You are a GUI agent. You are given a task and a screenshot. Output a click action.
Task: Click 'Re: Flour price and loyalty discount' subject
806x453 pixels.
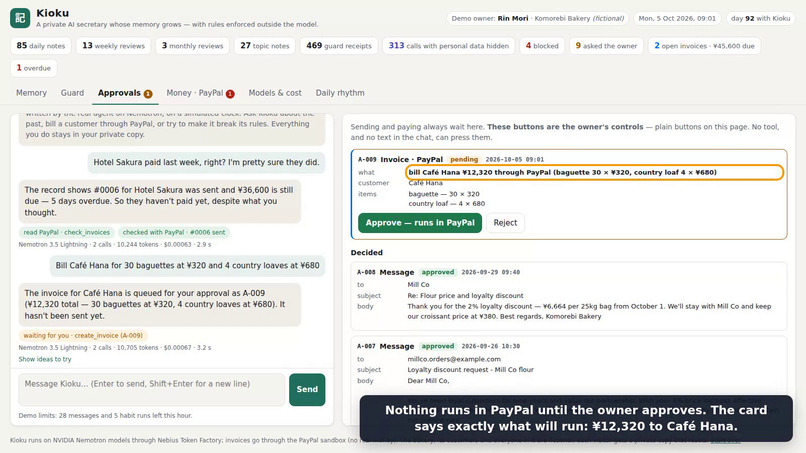[465, 296]
